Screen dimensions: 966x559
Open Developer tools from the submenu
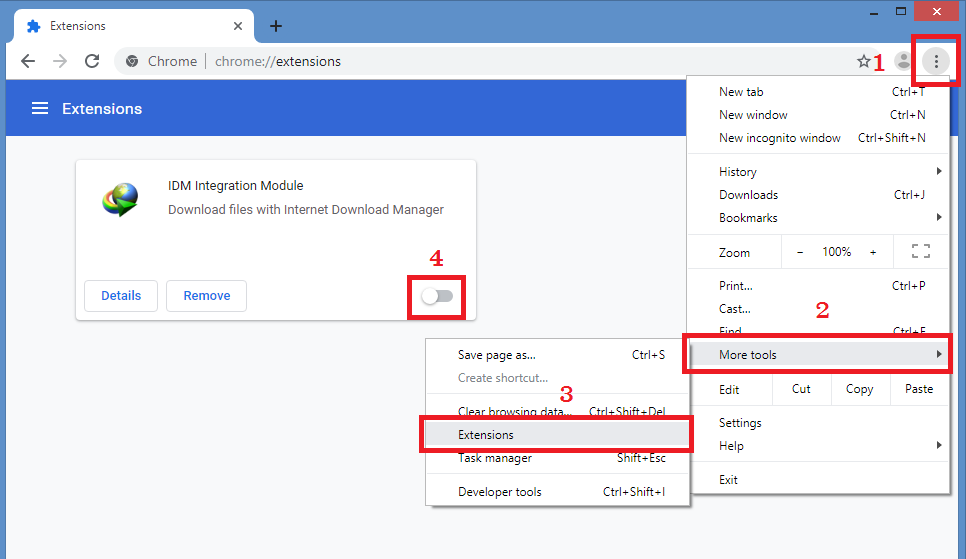[x=558, y=492]
